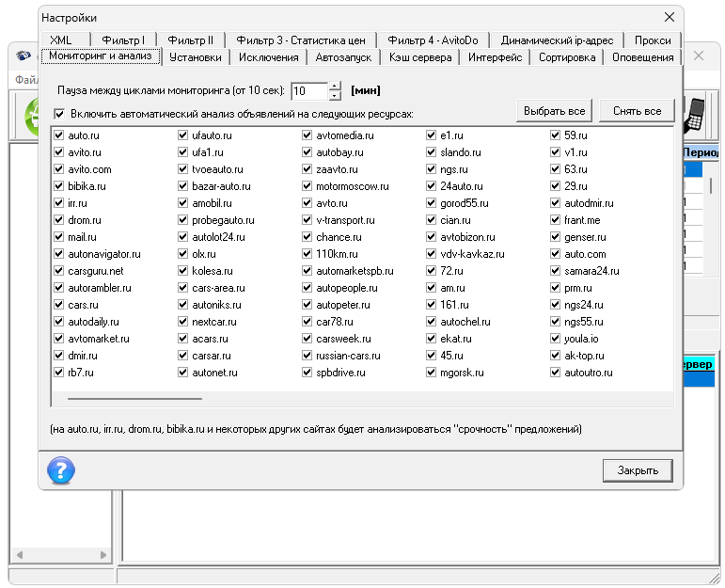
Task: Open the Исключения tab
Action: point(269,57)
